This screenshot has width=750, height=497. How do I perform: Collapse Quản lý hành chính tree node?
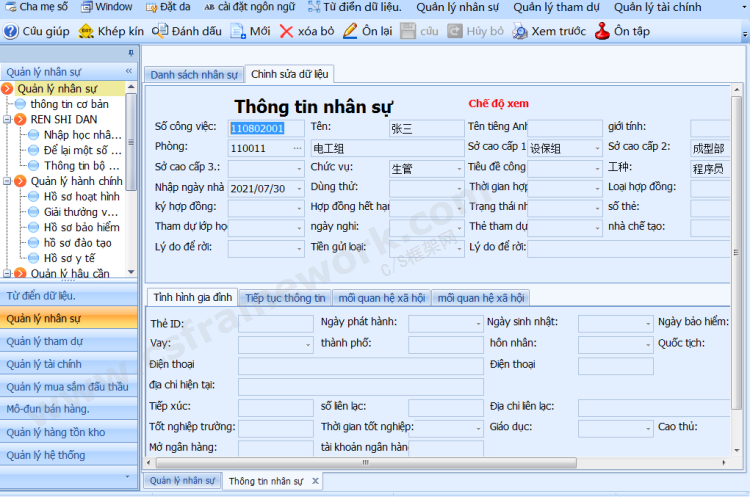[x=8, y=181]
